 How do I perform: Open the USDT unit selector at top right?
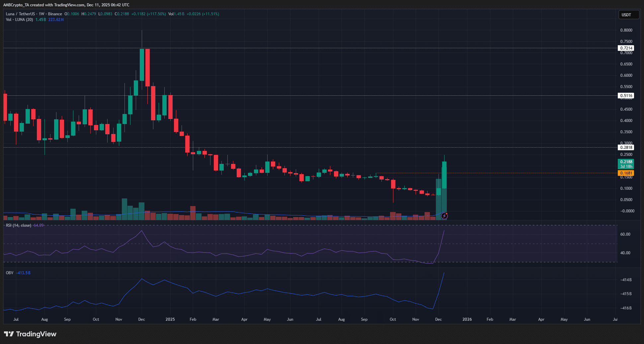pyautogui.click(x=628, y=15)
